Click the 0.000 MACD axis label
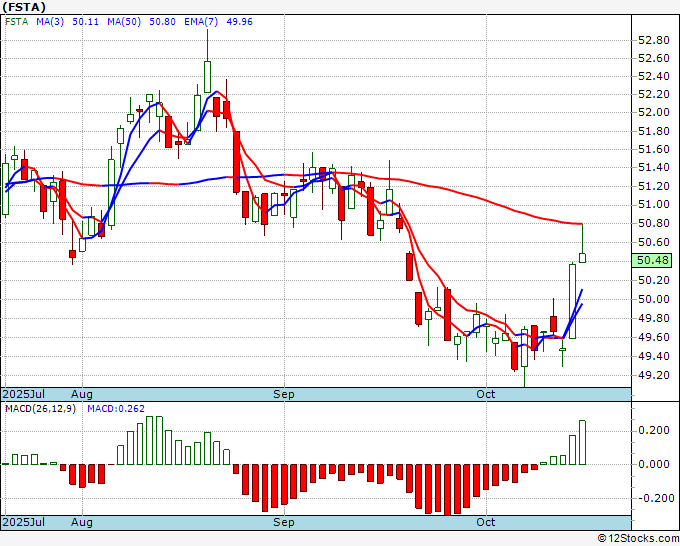The image size is (680, 546). (x=654, y=464)
